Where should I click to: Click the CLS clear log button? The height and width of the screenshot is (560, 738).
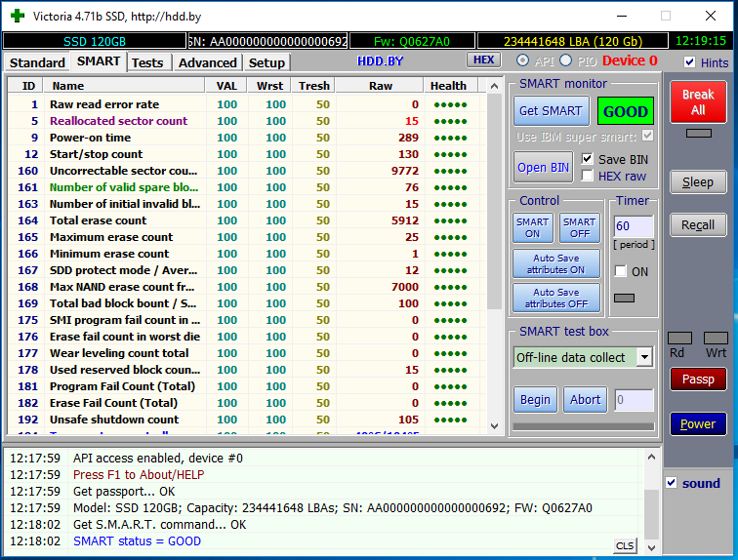pos(624,544)
